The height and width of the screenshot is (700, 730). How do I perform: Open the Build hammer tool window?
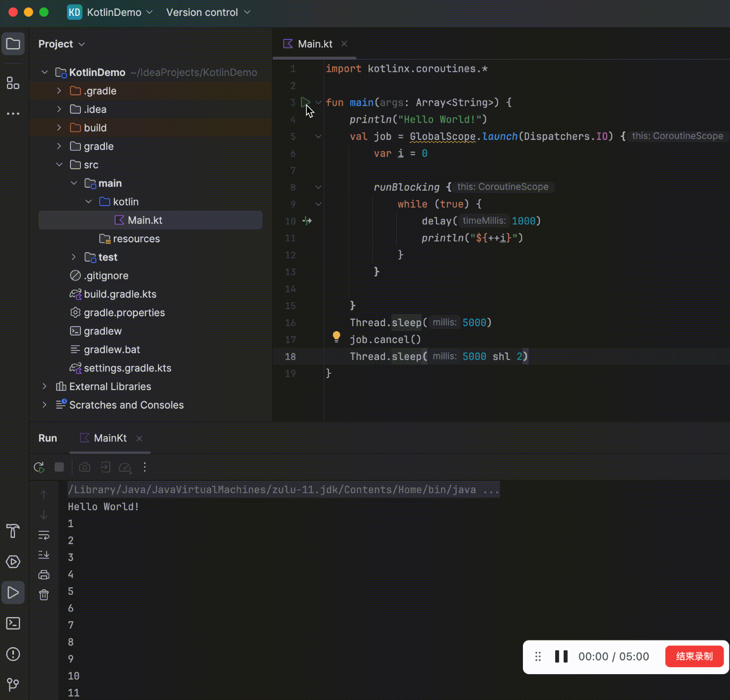13,531
